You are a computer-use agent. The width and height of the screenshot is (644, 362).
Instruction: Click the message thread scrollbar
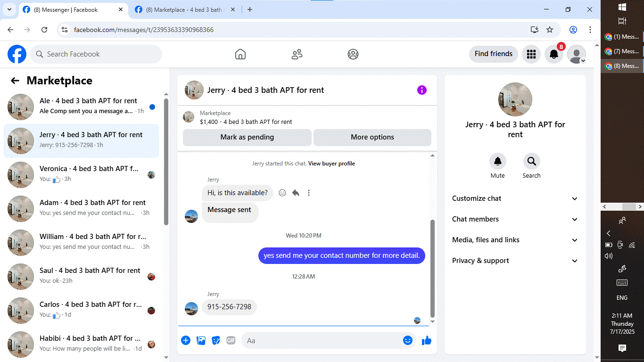[x=432, y=269]
